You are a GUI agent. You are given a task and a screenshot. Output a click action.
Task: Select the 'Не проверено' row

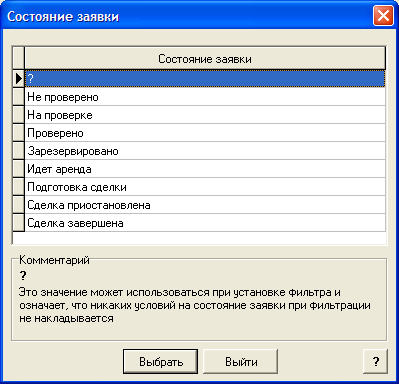click(205, 97)
